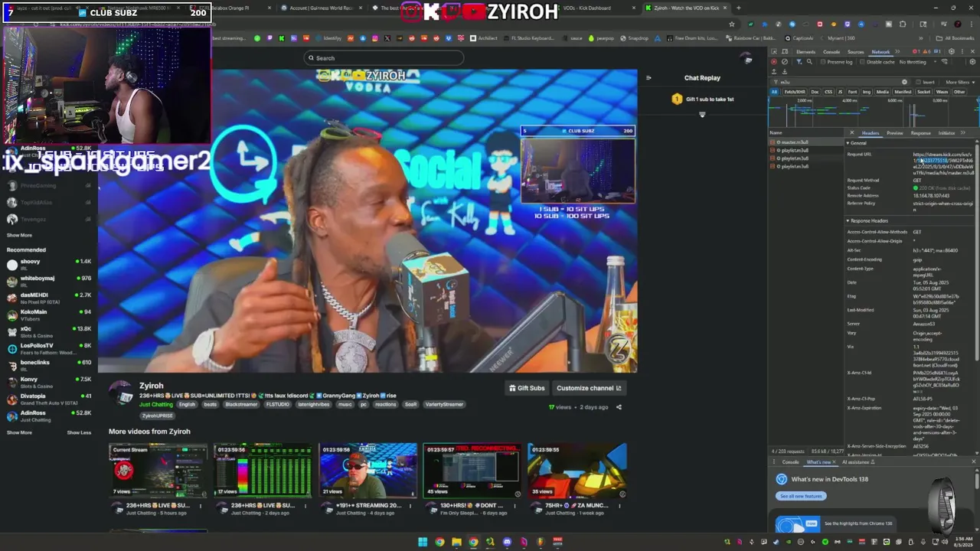Open three-dot menu on 130+HRS video card
The image size is (980, 551).
(514, 506)
